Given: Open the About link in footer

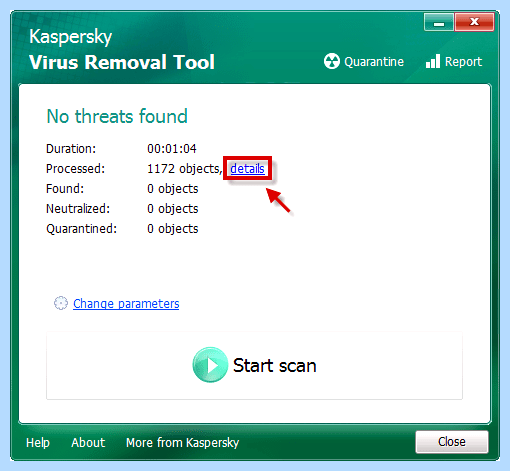Looking at the screenshot, I should (88, 443).
